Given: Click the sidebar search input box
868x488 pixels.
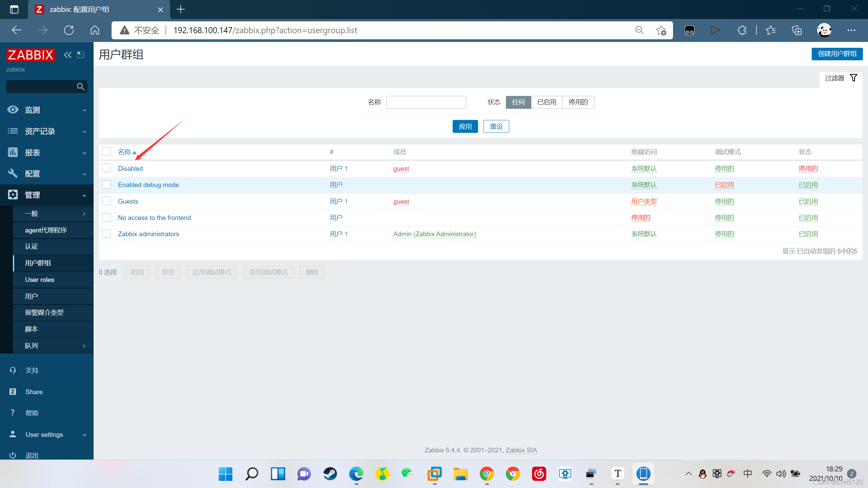Looking at the screenshot, I should [41, 87].
